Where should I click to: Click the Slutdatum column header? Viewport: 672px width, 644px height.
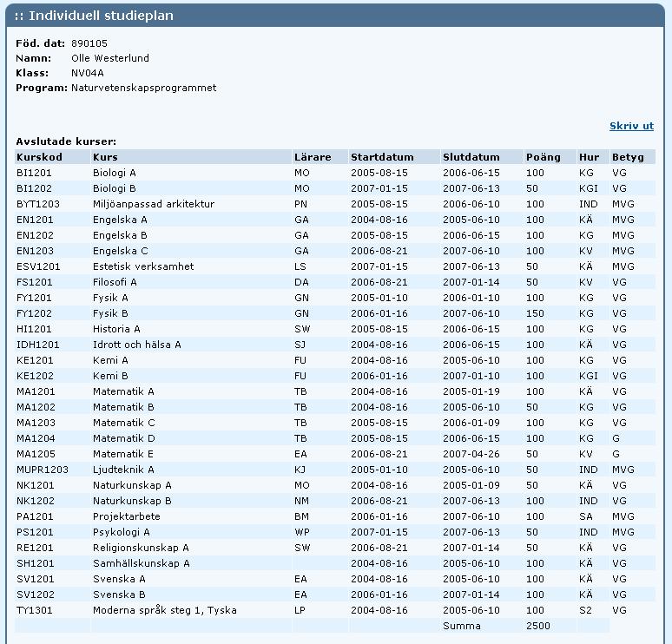[x=471, y=157]
